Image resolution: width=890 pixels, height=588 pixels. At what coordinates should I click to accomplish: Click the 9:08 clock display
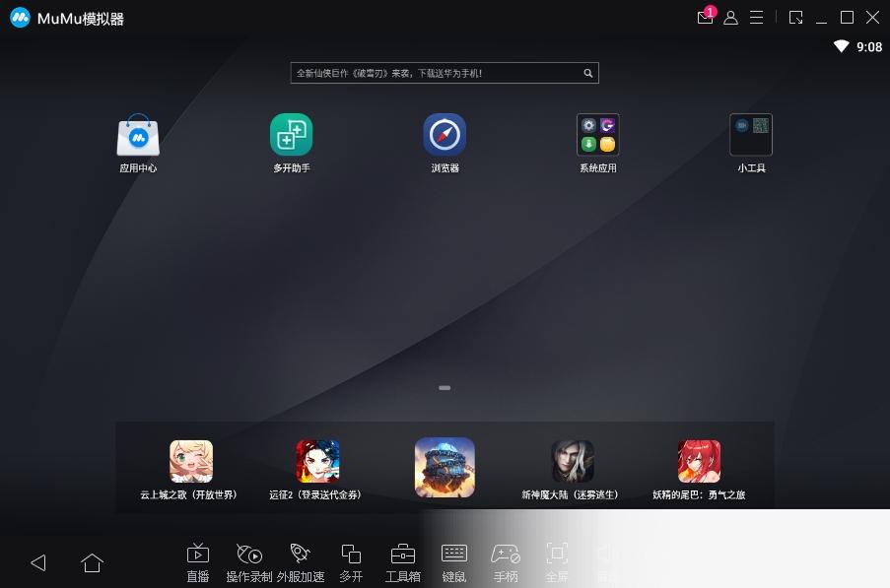pos(869,47)
